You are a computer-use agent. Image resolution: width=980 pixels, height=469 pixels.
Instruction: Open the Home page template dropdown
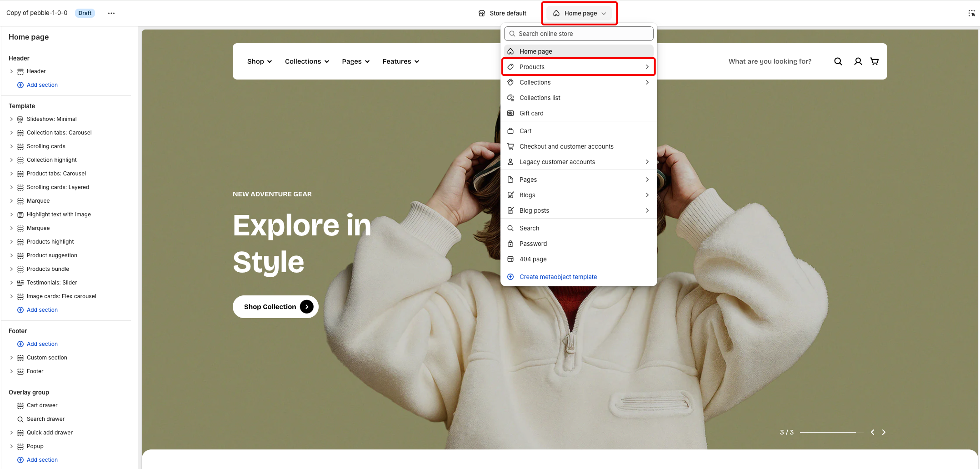pos(580,13)
